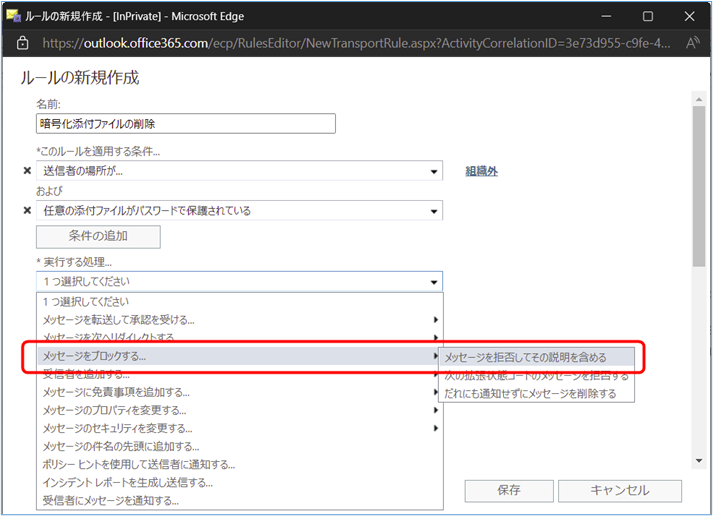This screenshot has height=516, width=713.
Task: Click the 保存 button
Action: (x=509, y=491)
